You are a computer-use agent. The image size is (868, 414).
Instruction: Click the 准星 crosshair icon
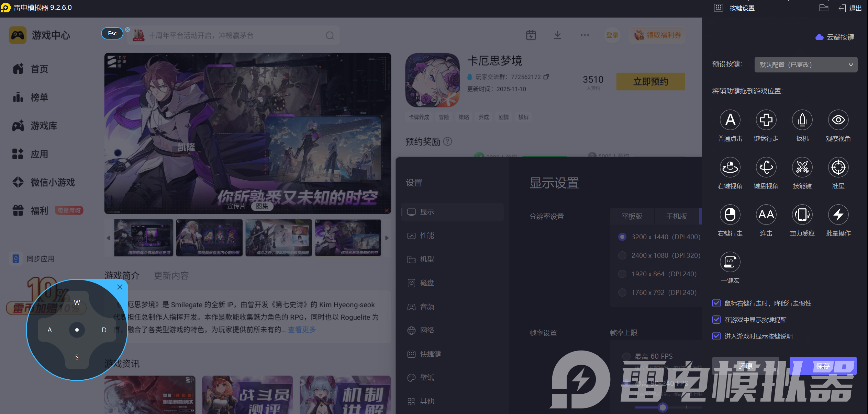[838, 168]
